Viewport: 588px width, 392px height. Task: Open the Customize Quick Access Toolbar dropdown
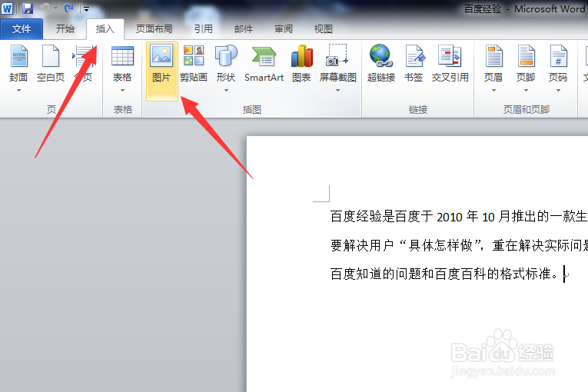click(86, 9)
